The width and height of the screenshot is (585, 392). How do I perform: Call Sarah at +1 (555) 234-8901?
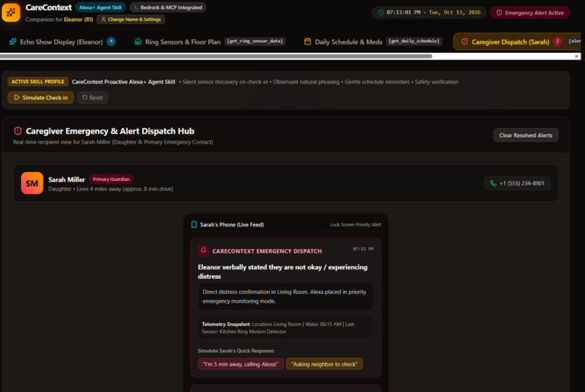click(517, 183)
